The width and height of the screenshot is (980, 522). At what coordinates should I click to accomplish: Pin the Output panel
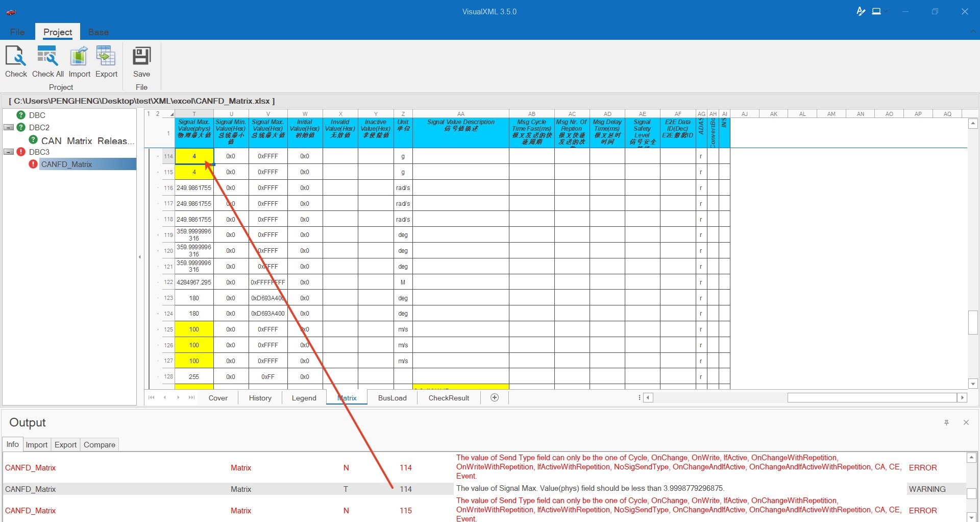pos(946,422)
